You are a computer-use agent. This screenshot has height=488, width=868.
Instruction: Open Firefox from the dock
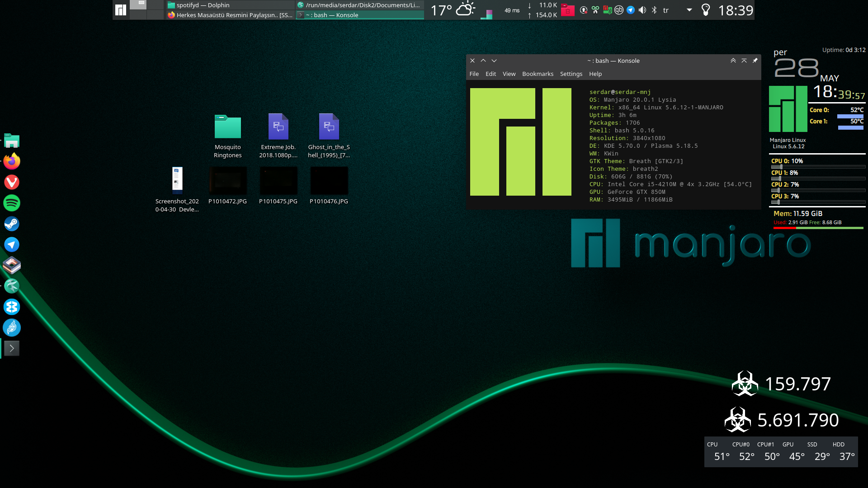12,161
